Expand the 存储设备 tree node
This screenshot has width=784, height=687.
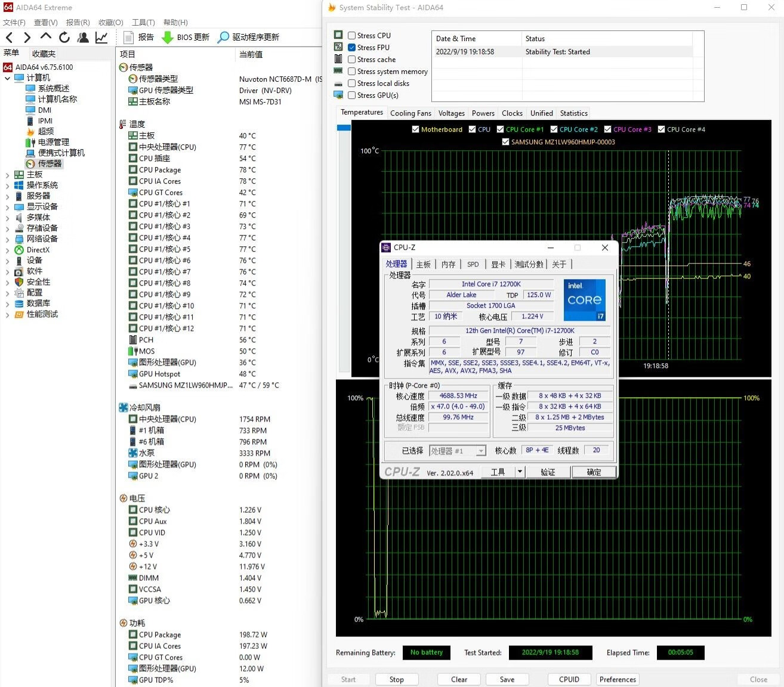click(7, 228)
